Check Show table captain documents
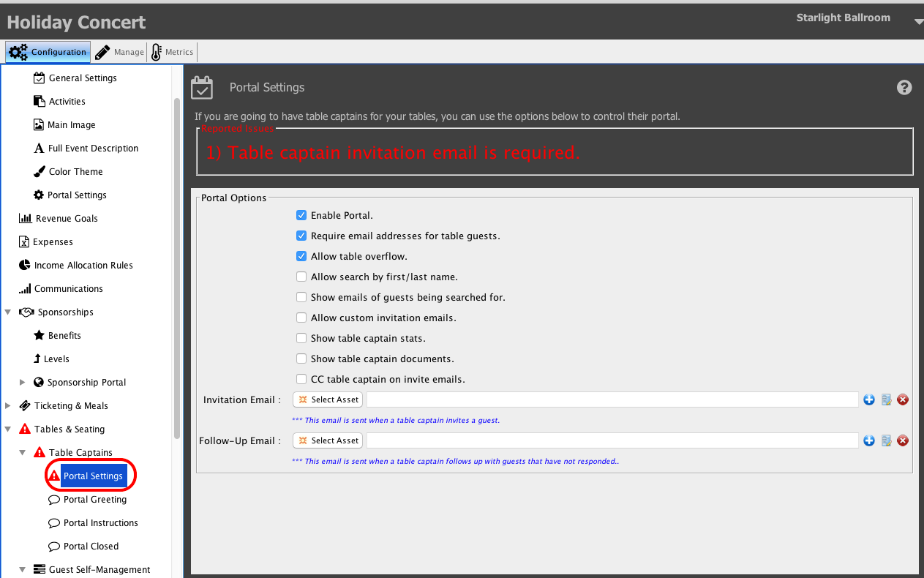 (x=301, y=359)
